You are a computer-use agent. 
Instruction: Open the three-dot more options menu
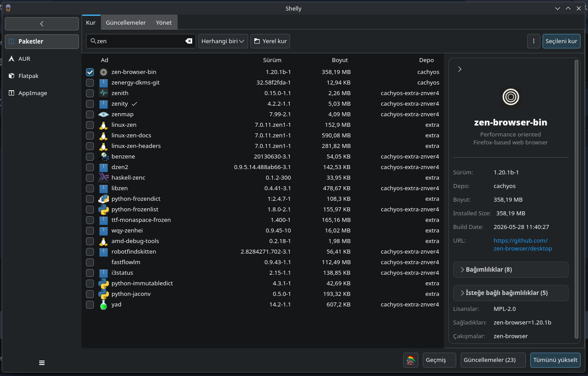534,41
